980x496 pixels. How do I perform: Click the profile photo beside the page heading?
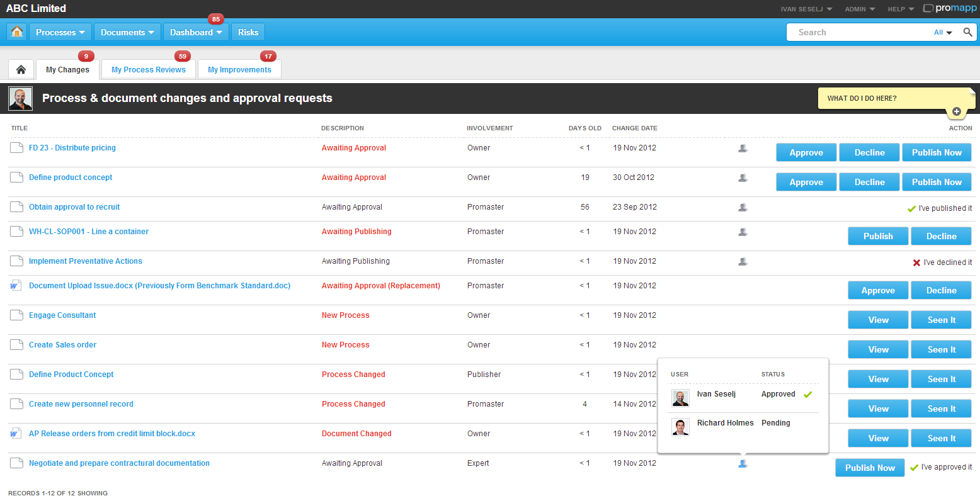click(20, 98)
